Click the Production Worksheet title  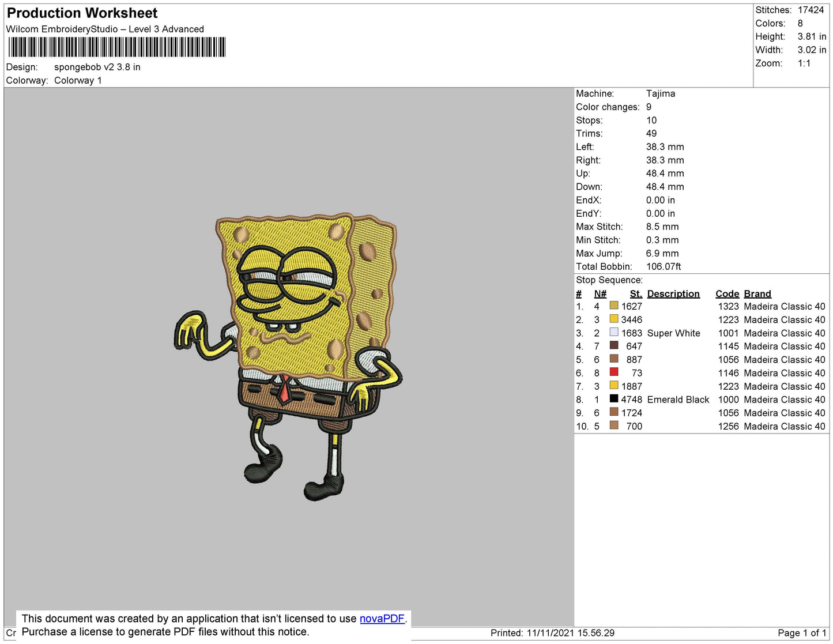(82, 13)
